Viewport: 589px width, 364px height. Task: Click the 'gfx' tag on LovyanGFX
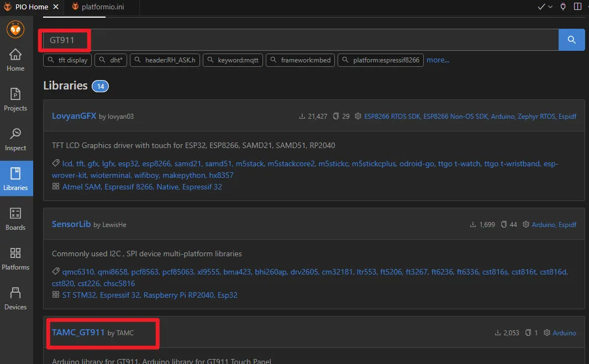tap(93, 164)
